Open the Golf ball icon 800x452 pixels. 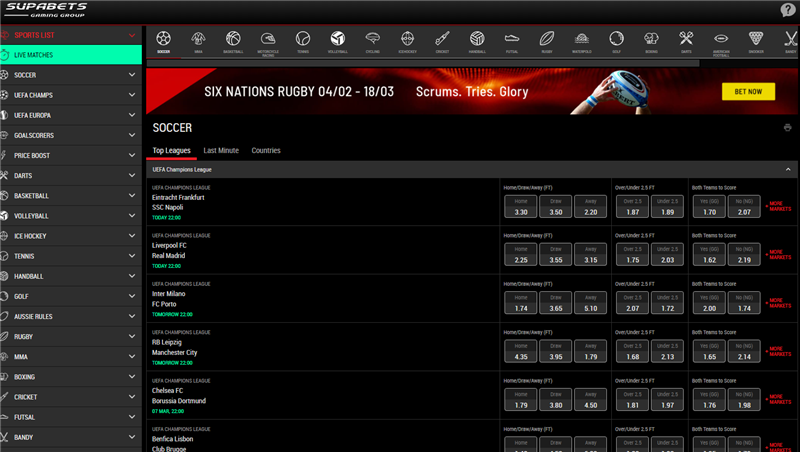tap(616, 41)
